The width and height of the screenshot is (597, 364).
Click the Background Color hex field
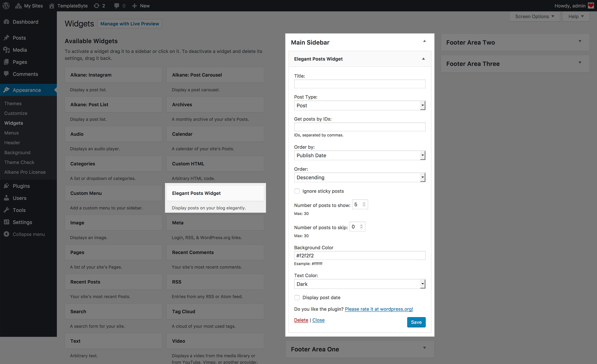(360, 255)
